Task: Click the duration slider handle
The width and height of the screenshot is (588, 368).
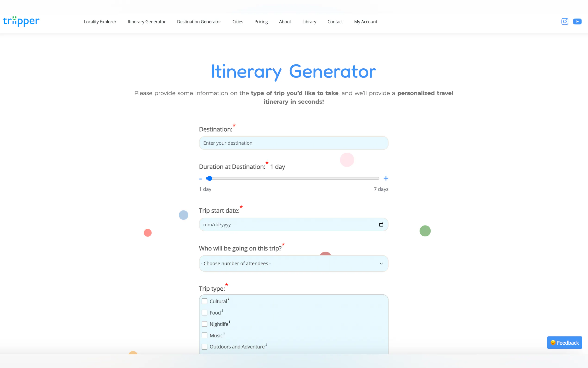Action: (x=209, y=178)
